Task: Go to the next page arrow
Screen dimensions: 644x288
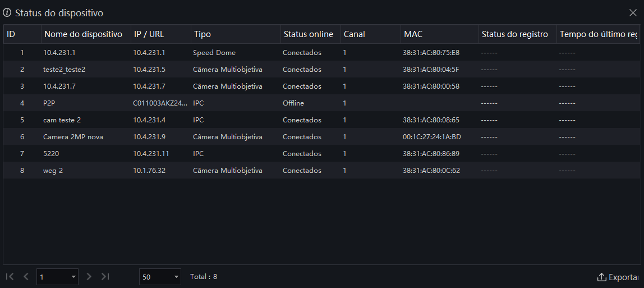Action: [x=89, y=277]
